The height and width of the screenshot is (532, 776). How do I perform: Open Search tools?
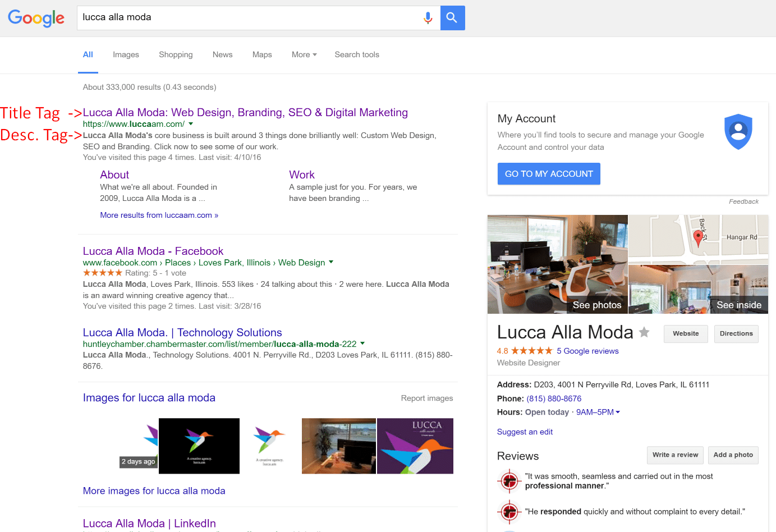(357, 55)
